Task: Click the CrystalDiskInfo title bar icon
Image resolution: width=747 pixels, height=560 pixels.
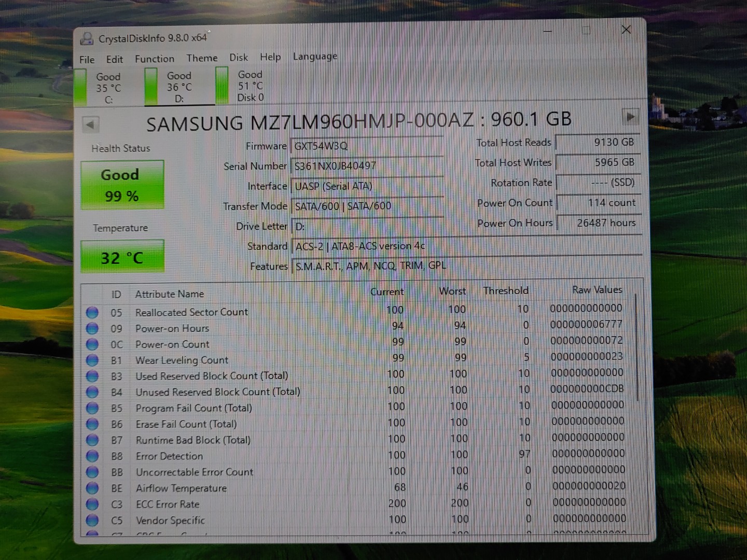Action: click(87, 38)
